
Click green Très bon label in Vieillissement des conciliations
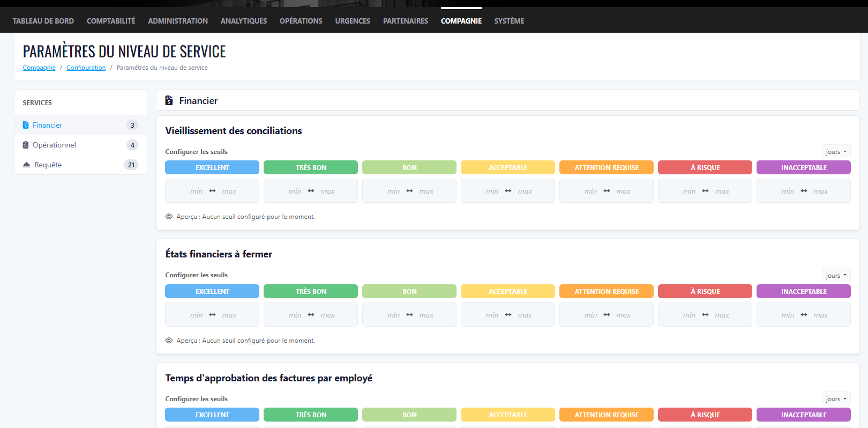tap(311, 167)
